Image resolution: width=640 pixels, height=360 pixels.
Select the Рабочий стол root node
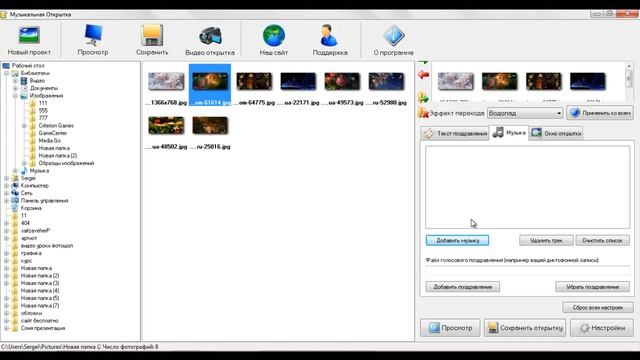24,66
